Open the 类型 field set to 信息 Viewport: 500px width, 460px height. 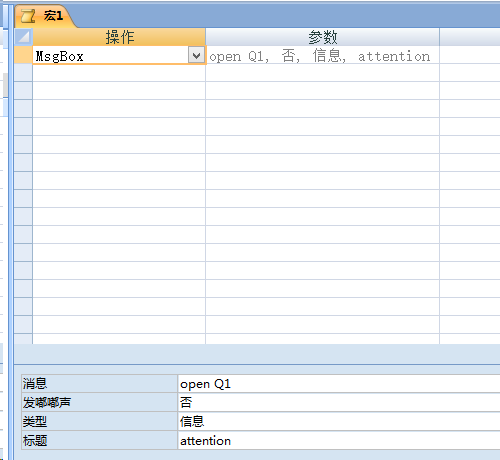[339, 421]
